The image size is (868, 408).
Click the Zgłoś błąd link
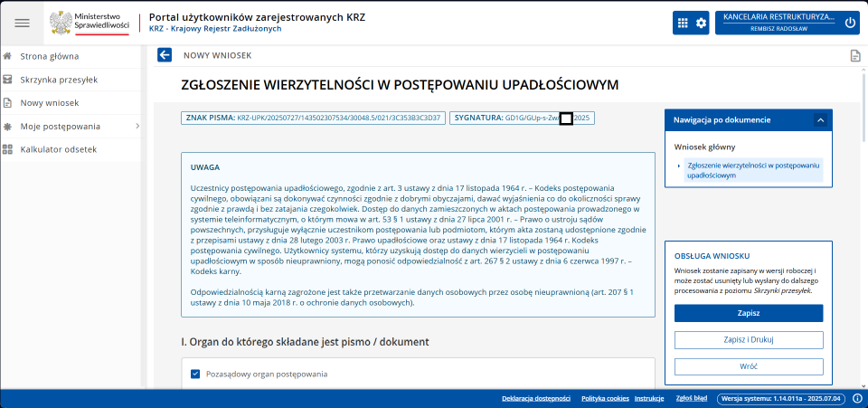(x=692, y=397)
